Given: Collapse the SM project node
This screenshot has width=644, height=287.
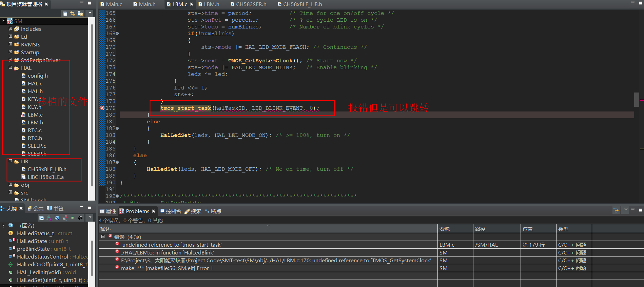Looking at the screenshot, I should 3,21.
